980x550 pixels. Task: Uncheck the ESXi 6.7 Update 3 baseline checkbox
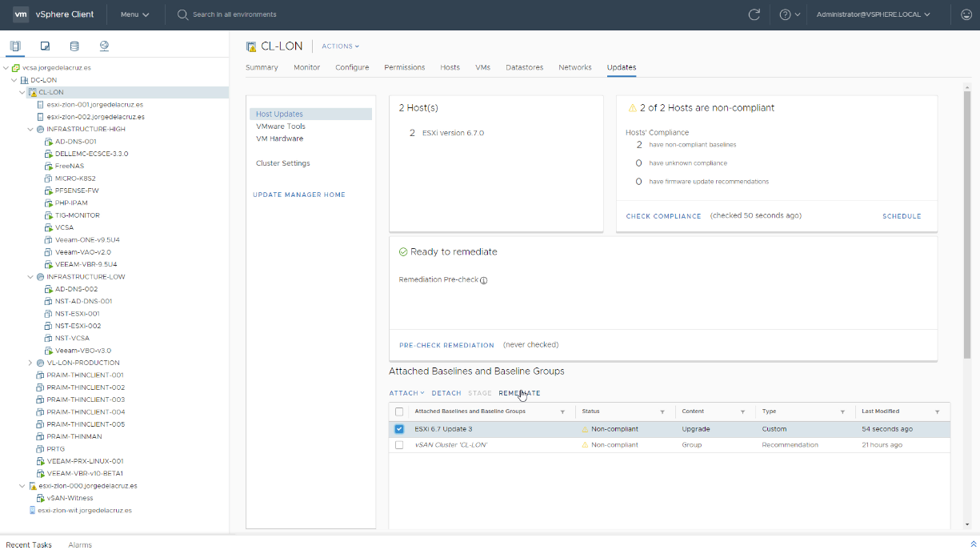coord(399,429)
